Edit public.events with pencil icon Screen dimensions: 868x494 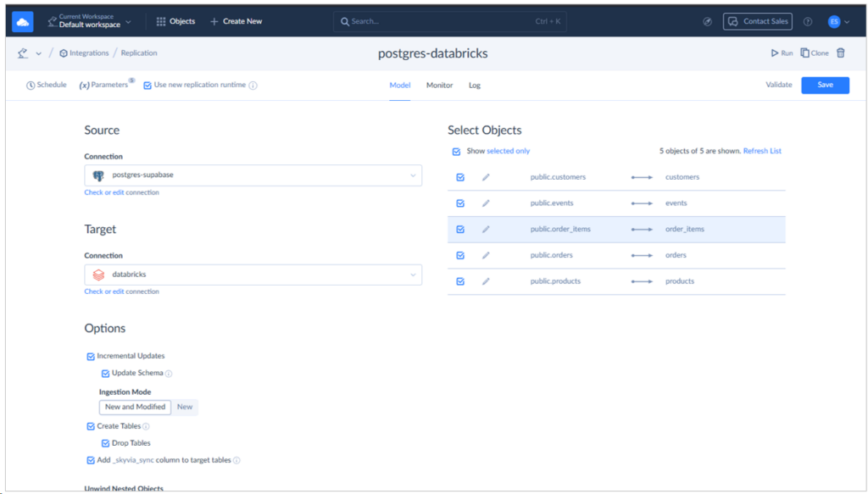[x=486, y=203]
